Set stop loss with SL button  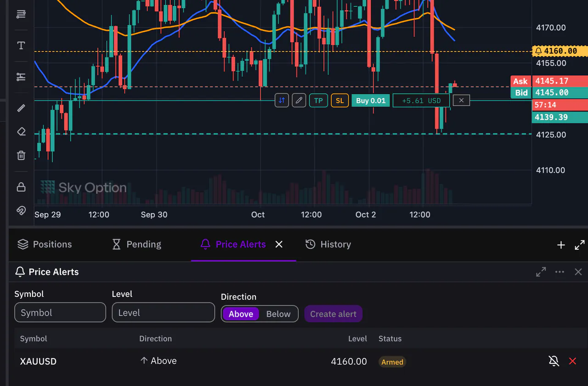pos(339,101)
